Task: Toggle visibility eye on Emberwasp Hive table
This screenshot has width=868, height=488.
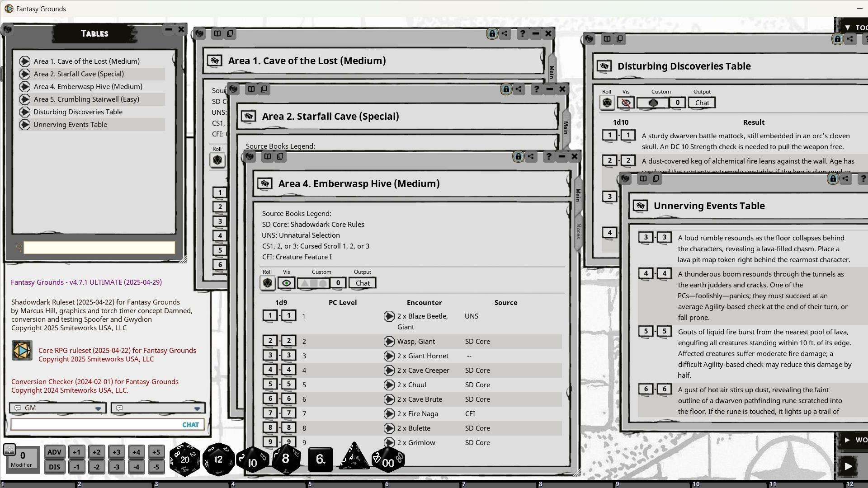Action: [286, 283]
